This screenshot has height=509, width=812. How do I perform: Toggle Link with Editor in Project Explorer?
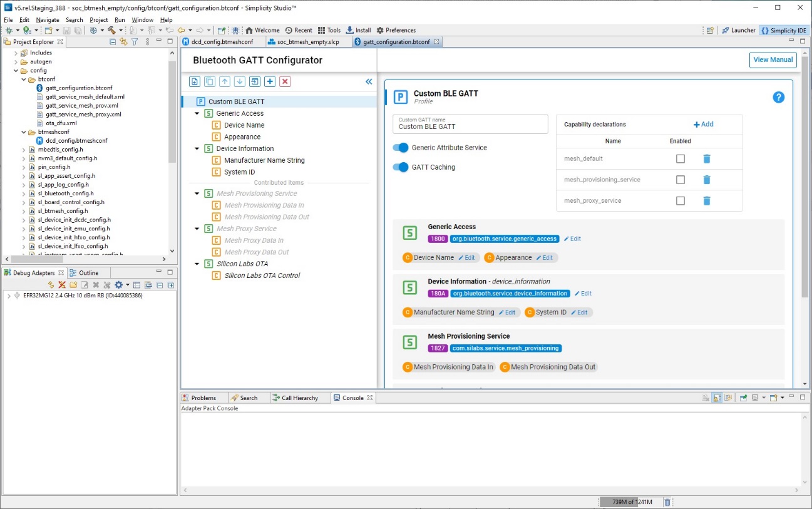(123, 42)
